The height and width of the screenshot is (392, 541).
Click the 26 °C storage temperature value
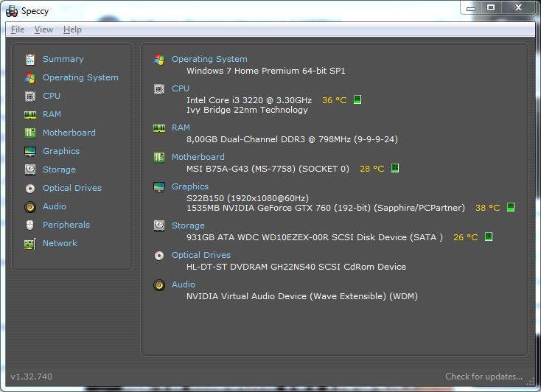pos(465,237)
